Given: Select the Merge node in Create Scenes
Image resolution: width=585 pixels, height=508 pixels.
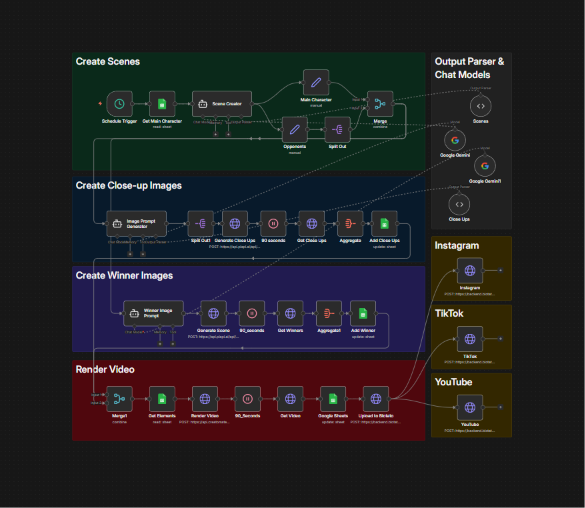Looking at the screenshot, I should 380,104.
